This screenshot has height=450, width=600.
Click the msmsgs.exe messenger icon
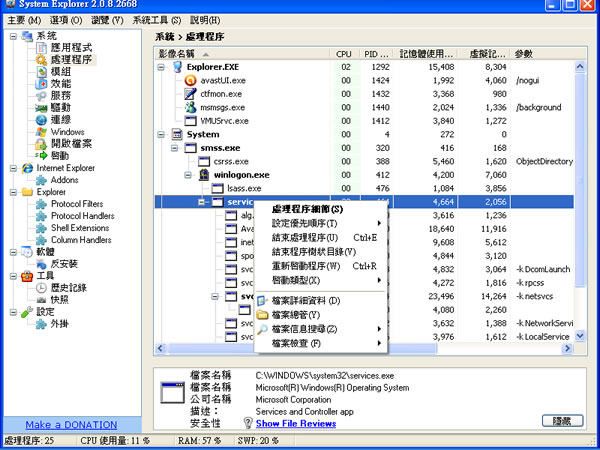click(x=190, y=108)
